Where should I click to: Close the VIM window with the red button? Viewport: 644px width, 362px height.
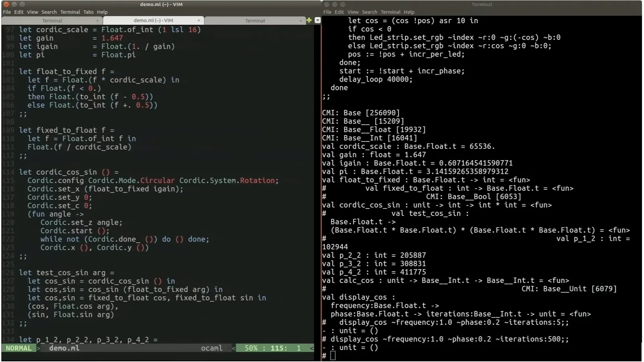[6, 4]
